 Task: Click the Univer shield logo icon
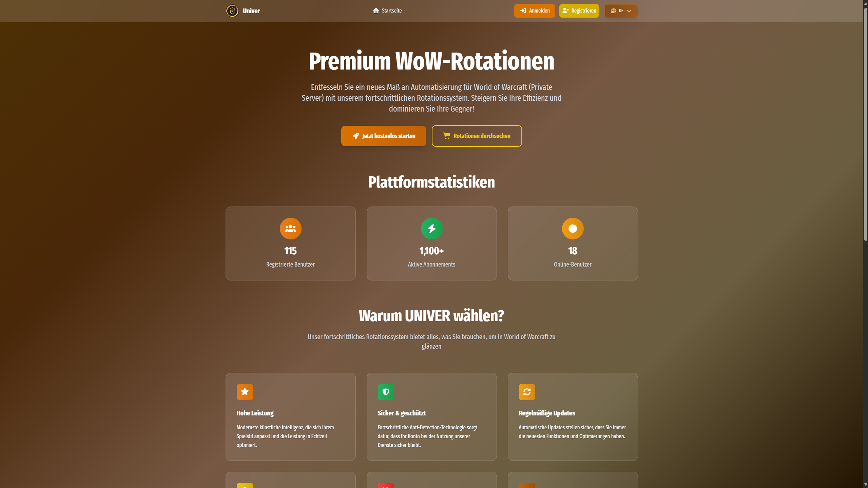click(232, 11)
